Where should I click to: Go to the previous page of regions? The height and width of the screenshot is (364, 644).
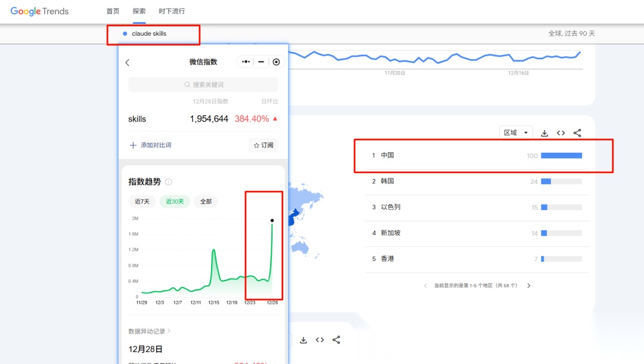pyautogui.click(x=426, y=285)
